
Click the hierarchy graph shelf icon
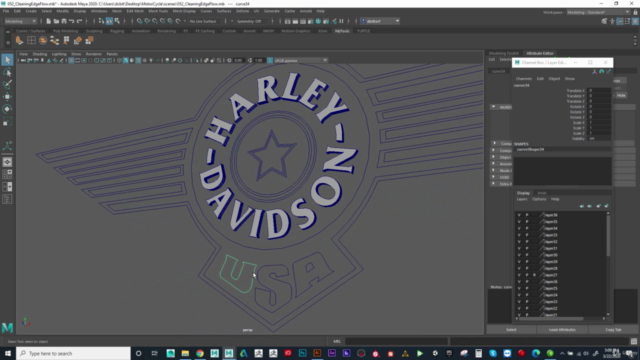pos(54,40)
